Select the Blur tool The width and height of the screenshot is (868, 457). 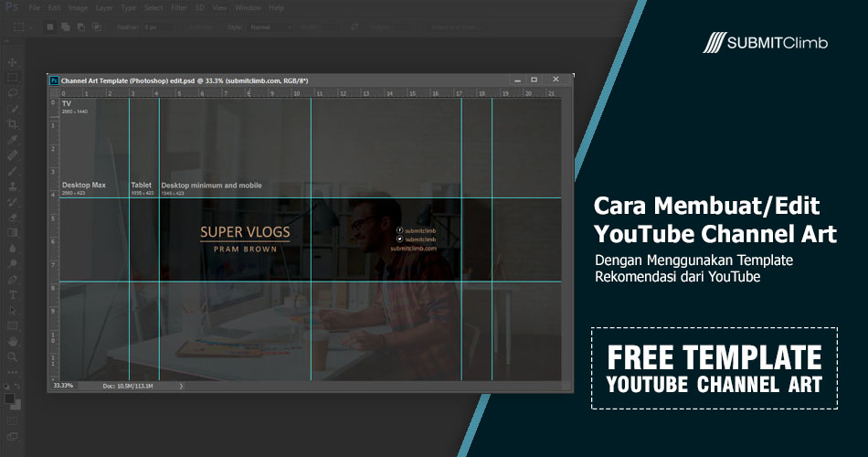click(x=12, y=249)
